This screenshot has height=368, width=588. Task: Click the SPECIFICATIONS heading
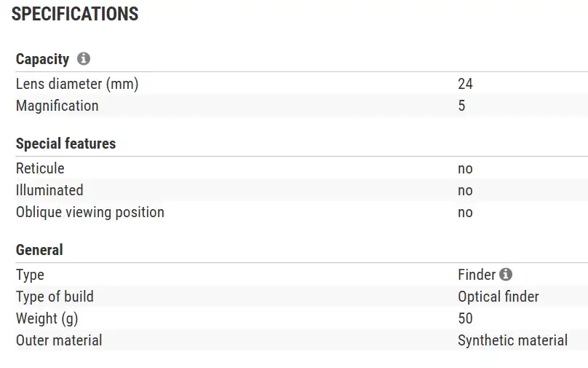pos(75,14)
